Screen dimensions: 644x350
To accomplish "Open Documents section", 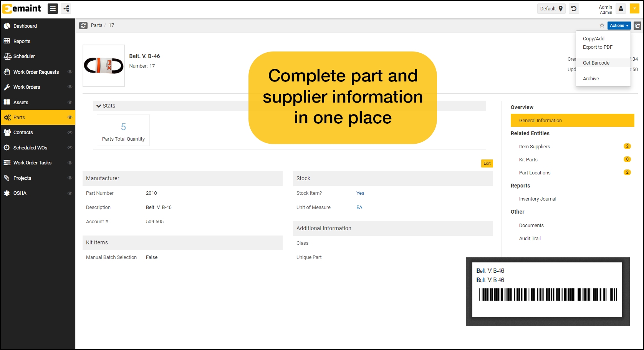I will coord(531,225).
